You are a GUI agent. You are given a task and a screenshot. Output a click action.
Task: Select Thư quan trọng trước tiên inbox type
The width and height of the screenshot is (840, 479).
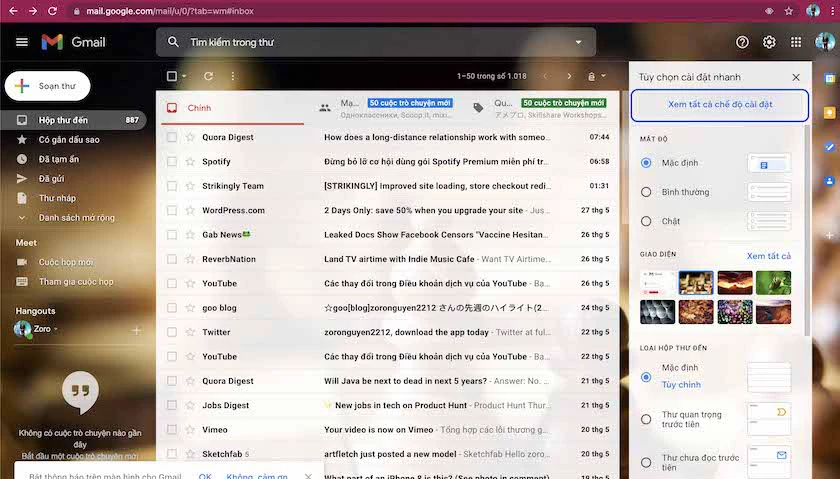click(x=646, y=419)
